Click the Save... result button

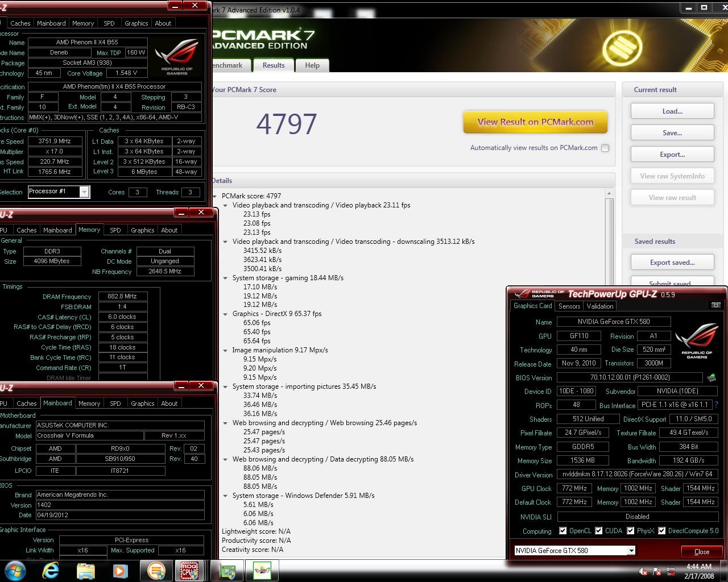coord(672,133)
